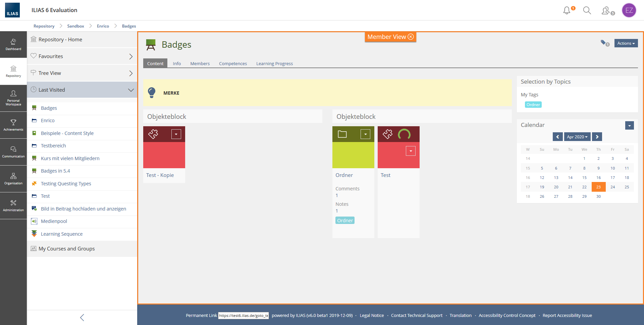644x325 pixels.
Task: Click the Legal Notice footer link
Action: tap(372, 315)
